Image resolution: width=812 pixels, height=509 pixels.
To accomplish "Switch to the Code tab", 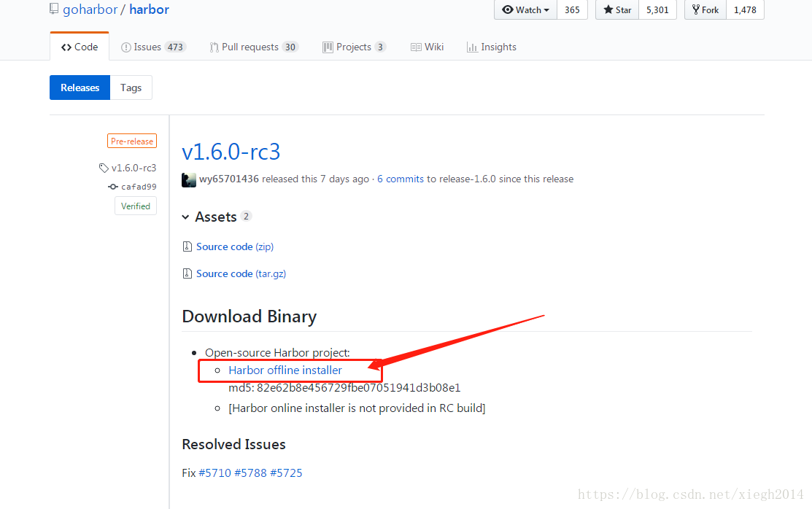I will point(80,47).
